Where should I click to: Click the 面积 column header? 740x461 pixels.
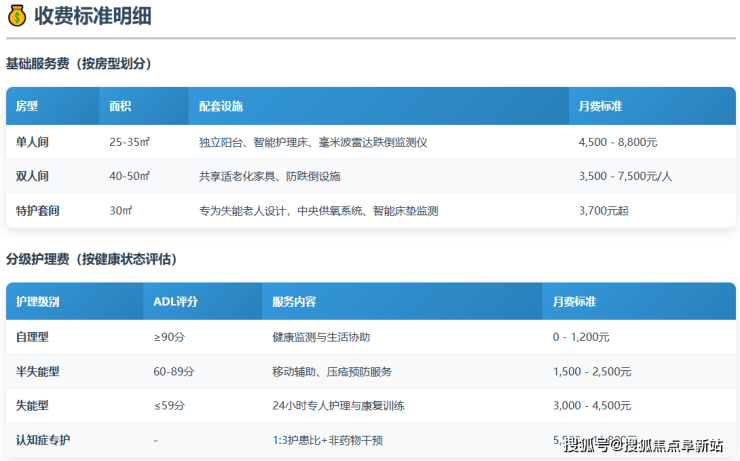120,106
